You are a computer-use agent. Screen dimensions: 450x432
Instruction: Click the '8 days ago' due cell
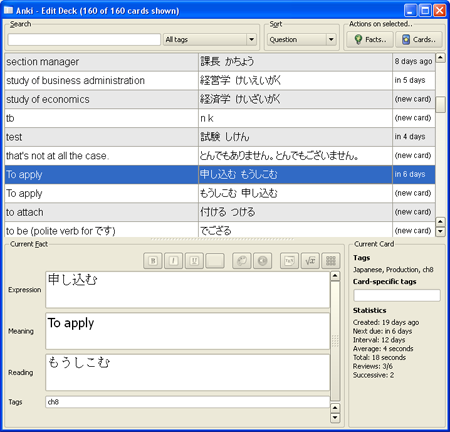(414, 62)
